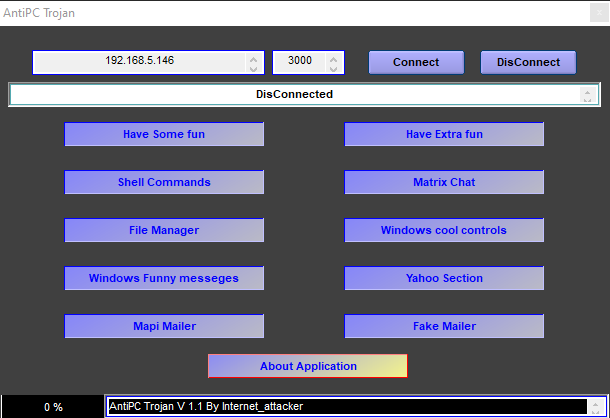Select Windows Funny messeges button
The width and height of the screenshot is (610, 418).
[x=164, y=278]
